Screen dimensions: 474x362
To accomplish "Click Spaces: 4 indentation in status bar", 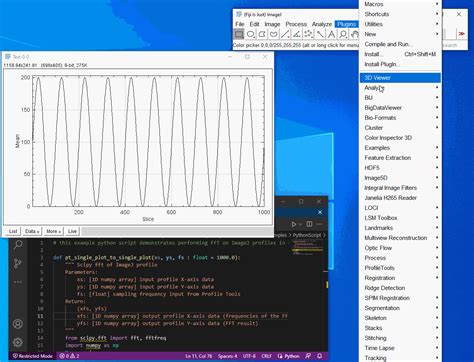I will coord(228,356).
